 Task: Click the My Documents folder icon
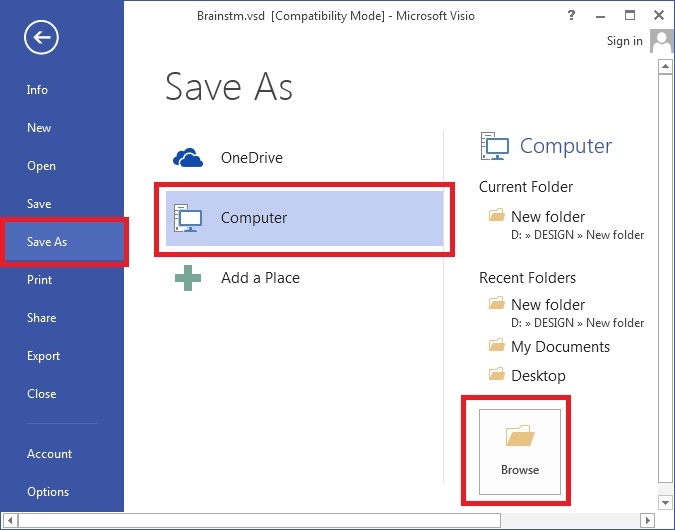coord(496,345)
